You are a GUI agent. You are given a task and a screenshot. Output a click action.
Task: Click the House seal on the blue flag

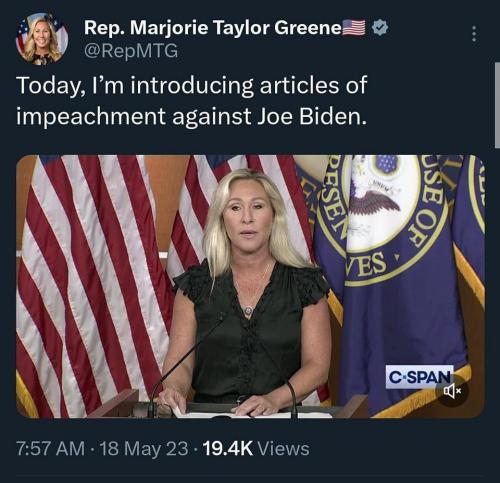point(382,219)
